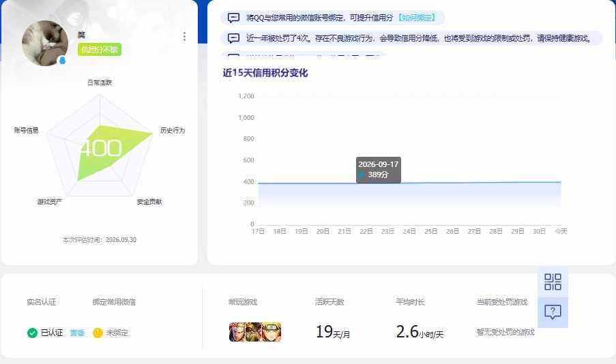Click the 1,200 y-axis value
Screen dimensions: 616x364
click(x=246, y=96)
